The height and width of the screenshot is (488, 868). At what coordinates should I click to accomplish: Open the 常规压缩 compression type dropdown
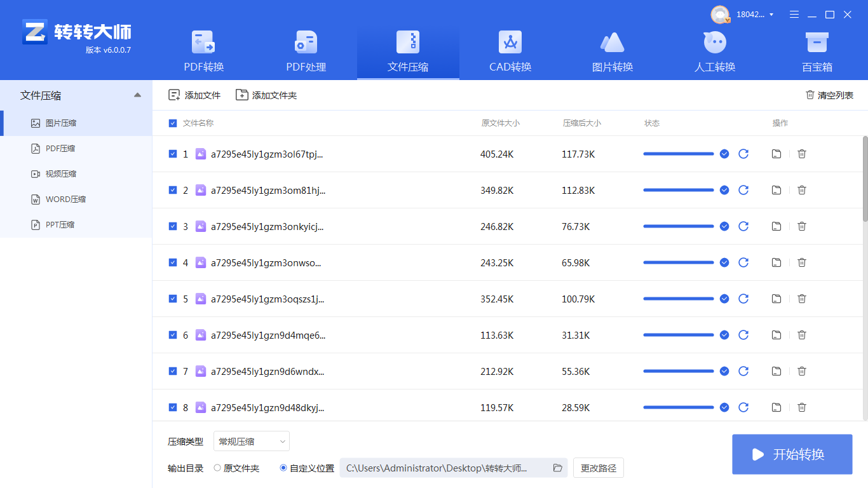point(251,441)
